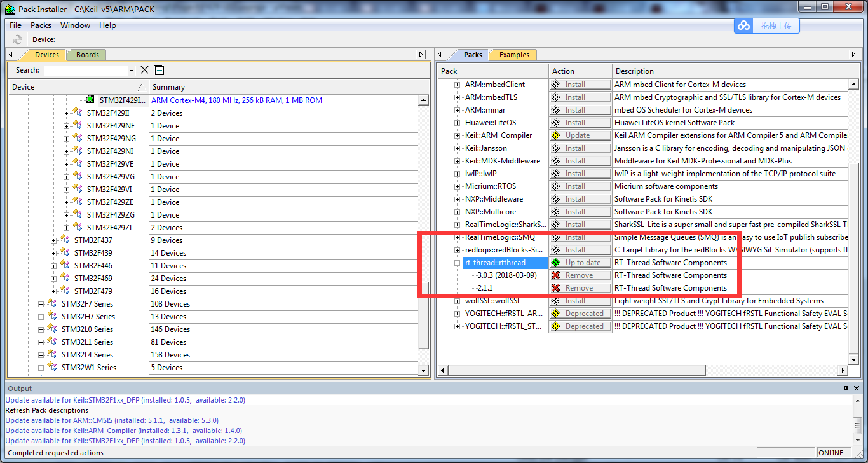This screenshot has height=463, width=868.
Task: Click the STM32W1 Series icon
Action: [53, 367]
